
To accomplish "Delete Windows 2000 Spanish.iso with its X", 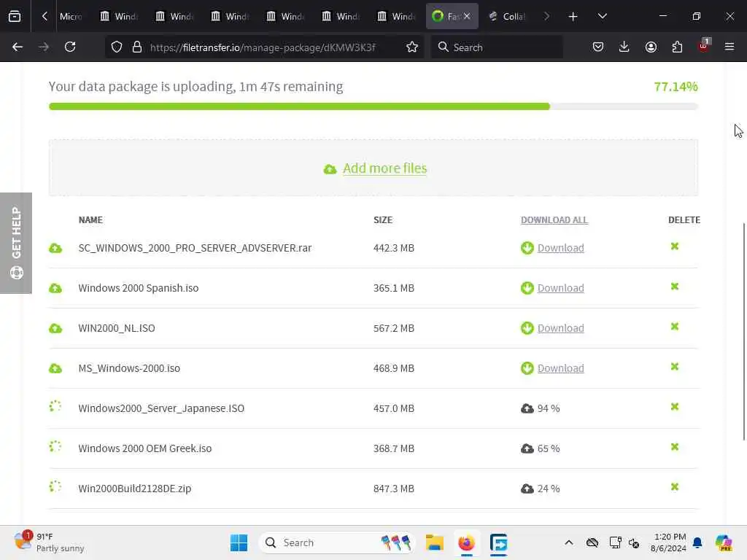I will click(x=675, y=286).
